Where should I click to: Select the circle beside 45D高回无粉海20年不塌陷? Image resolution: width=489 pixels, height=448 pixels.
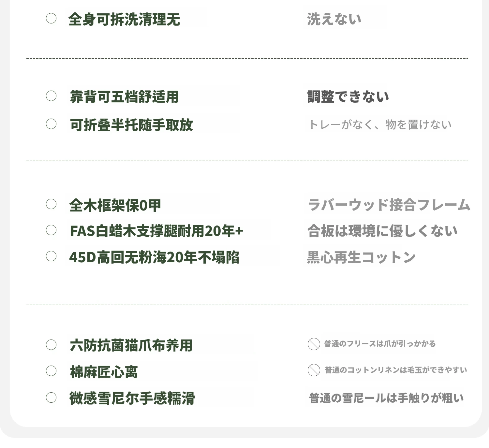tap(51, 256)
